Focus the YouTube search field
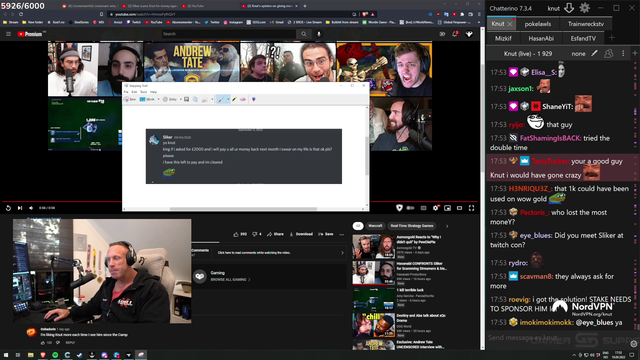Screen dimensions: 640x360 (229, 34)
